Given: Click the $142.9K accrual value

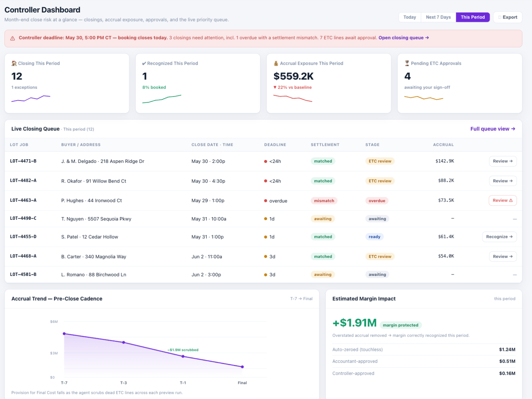Looking at the screenshot, I should coord(445,161).
